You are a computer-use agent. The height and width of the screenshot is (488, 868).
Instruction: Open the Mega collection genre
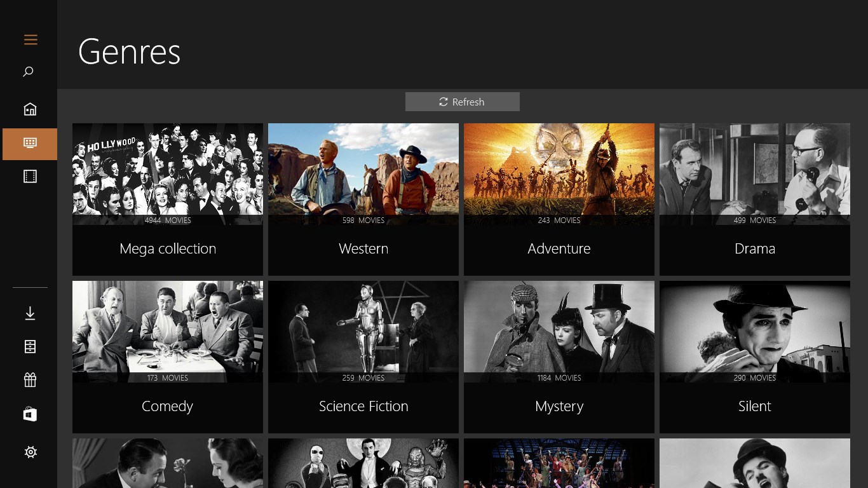pos(167,200)
